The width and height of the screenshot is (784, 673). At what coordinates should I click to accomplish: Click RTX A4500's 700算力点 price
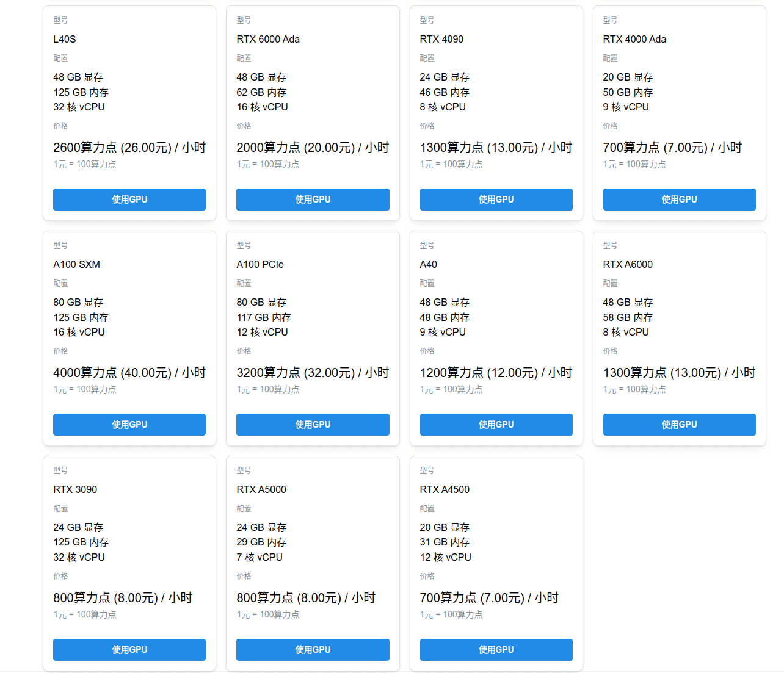point(489,598)
